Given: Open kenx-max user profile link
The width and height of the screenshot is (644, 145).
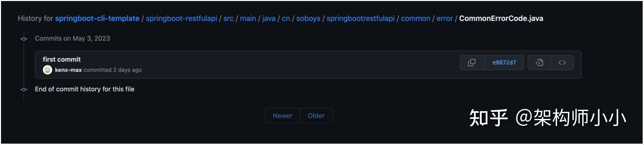Looking at the screenshot, I should (x=68, y=70).
